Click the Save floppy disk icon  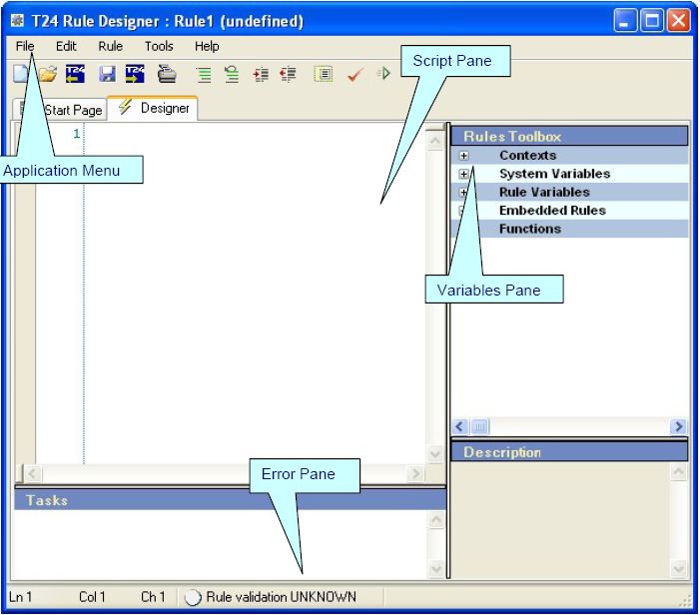107,74
